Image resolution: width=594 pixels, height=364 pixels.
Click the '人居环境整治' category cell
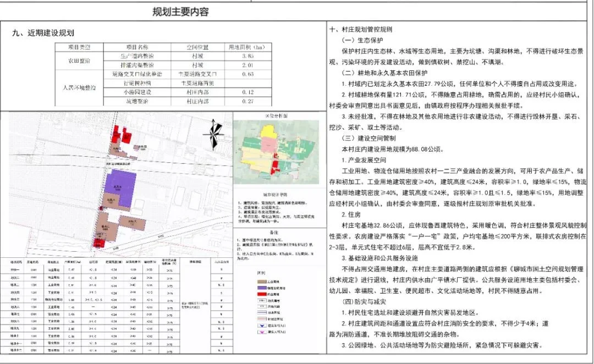[x=79, y=87]
